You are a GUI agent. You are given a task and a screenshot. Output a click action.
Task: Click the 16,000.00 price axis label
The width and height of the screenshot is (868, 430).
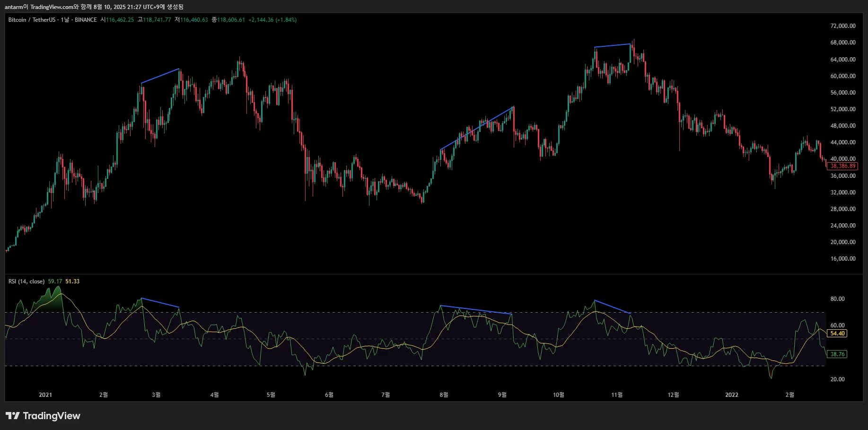pos(842,259)
